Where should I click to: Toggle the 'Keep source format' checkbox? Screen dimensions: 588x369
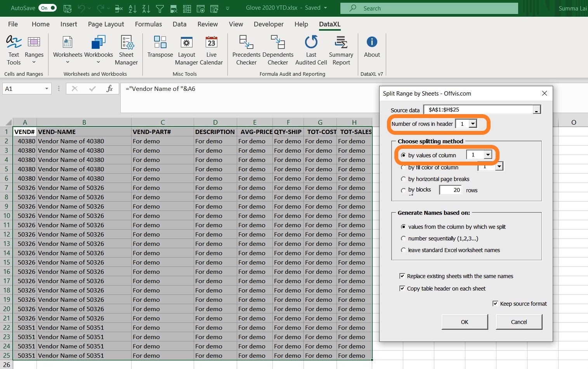tap(495, 304)
